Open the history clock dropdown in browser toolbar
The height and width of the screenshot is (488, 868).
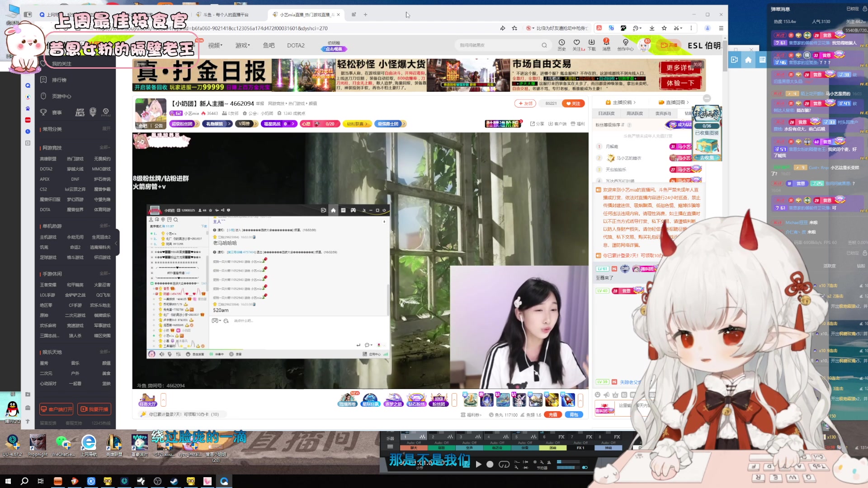tap(637, 28)
